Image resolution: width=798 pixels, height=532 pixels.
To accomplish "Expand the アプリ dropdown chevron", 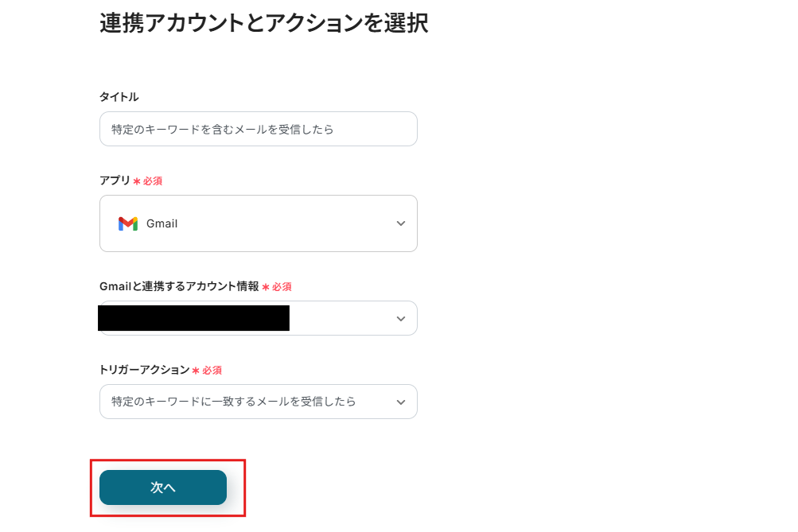I will coord(401,223).
